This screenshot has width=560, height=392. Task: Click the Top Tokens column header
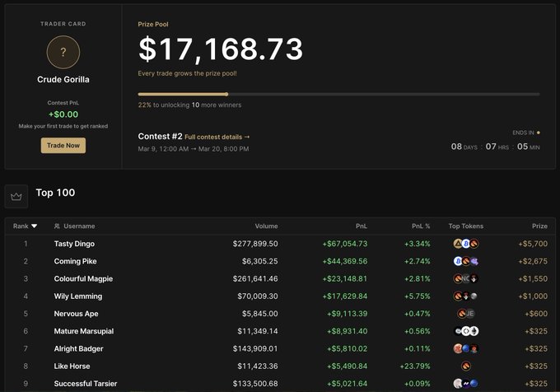pyautogui.click(x=466, y=226)
